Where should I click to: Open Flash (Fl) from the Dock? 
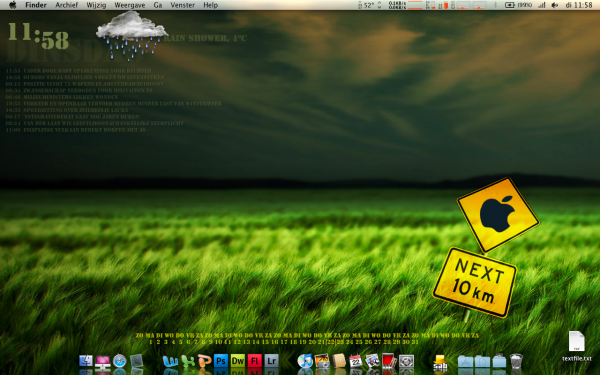[254, 361]
